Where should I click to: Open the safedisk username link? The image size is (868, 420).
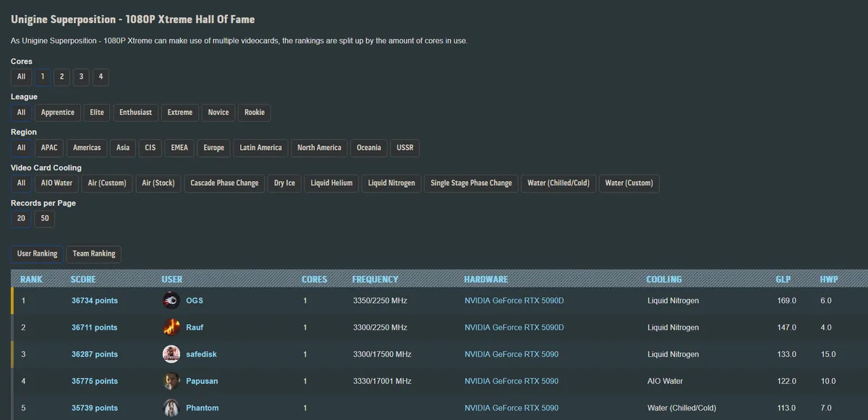[x=201, y=354]
